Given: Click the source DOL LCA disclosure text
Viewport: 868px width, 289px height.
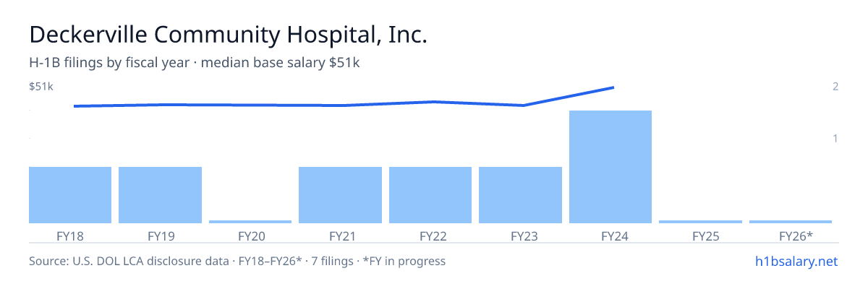Looking at the screenshot, I should coord(237,261).
